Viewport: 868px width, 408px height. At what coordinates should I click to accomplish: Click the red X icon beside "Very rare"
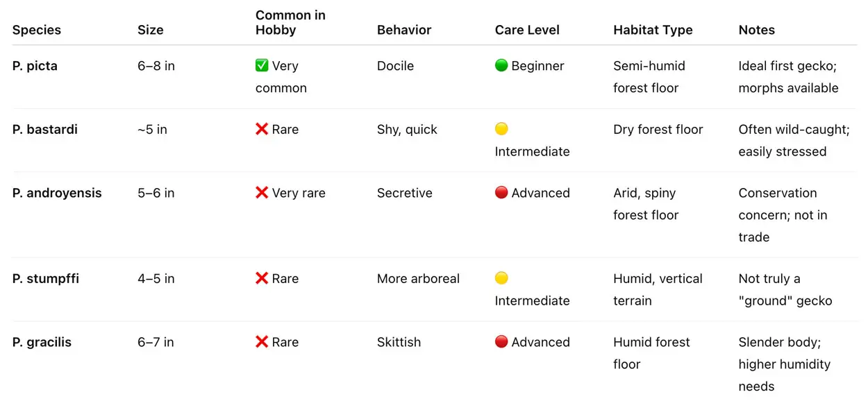262,193
